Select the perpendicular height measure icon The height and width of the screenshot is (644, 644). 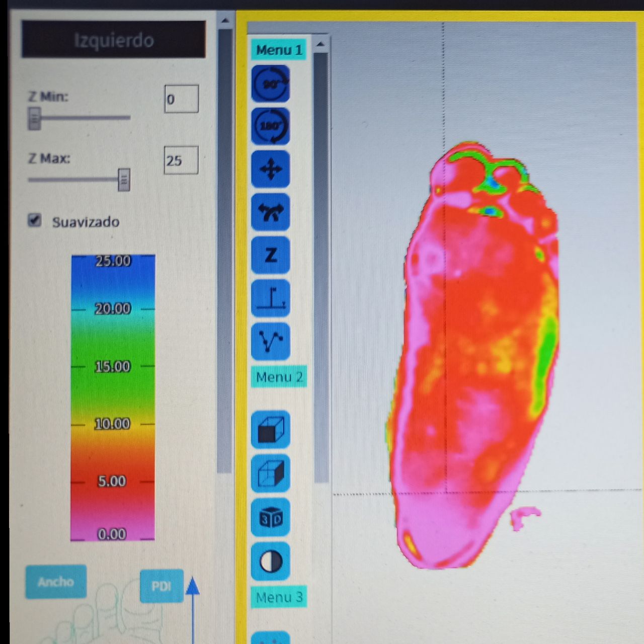tap(271, 298)
